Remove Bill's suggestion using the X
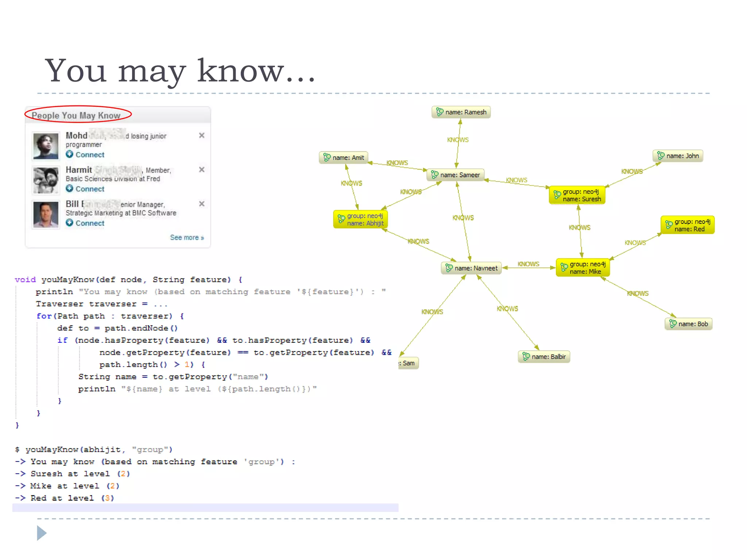The image size is (747, 560). coord(202,204)
